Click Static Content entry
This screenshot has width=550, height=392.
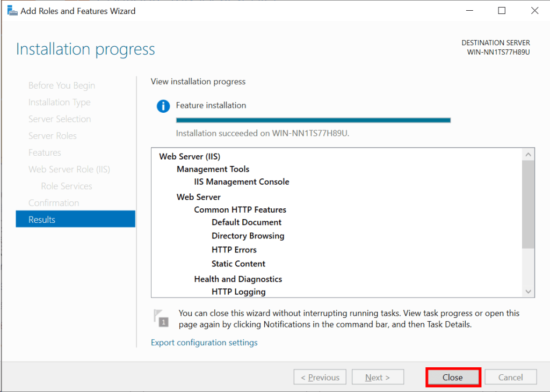(238, 264)
